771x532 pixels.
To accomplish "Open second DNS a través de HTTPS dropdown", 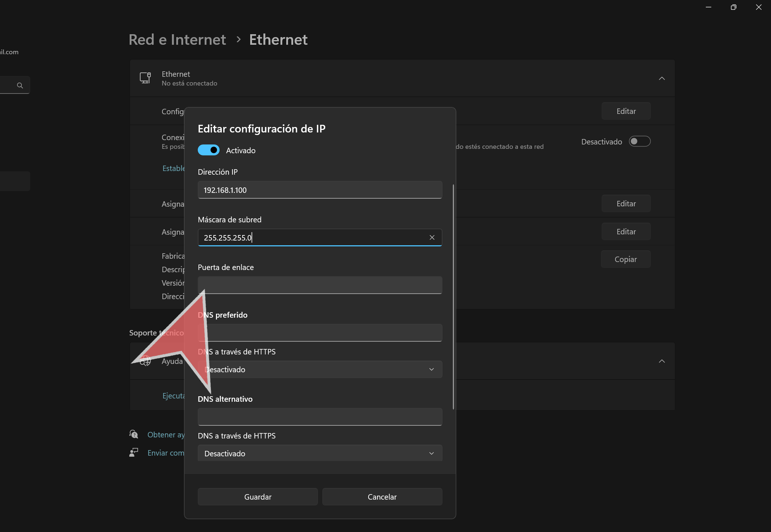I will (x=320, y=453).
